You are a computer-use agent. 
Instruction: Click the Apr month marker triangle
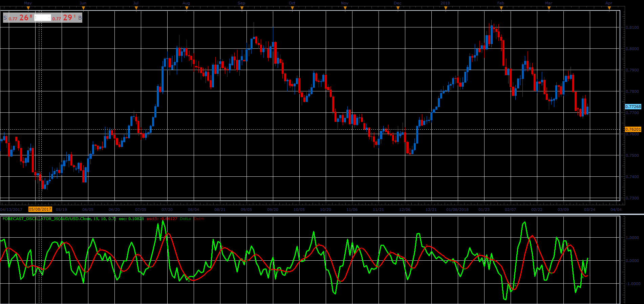tap(609, 8)
